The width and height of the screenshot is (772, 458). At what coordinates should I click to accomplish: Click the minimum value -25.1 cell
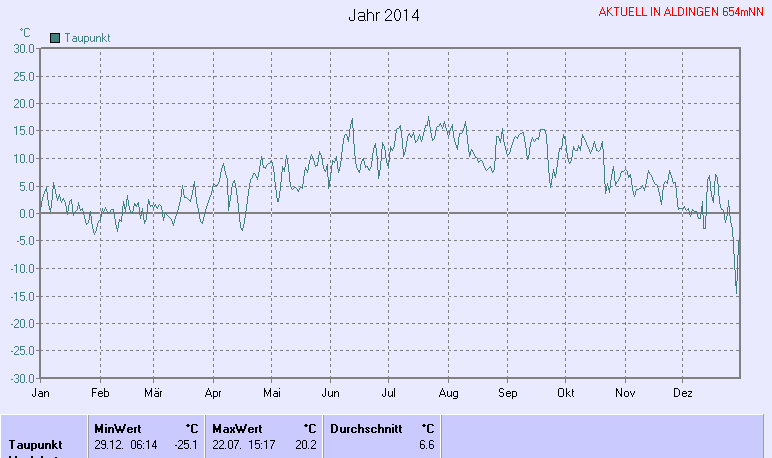pos(186,444)
